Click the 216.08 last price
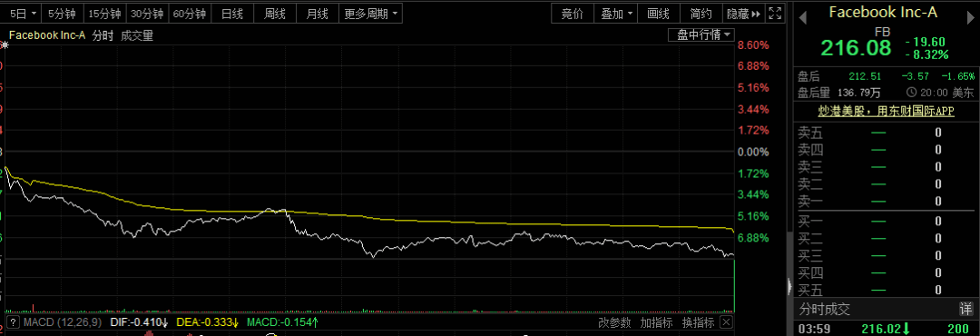 tap(856, 47)
